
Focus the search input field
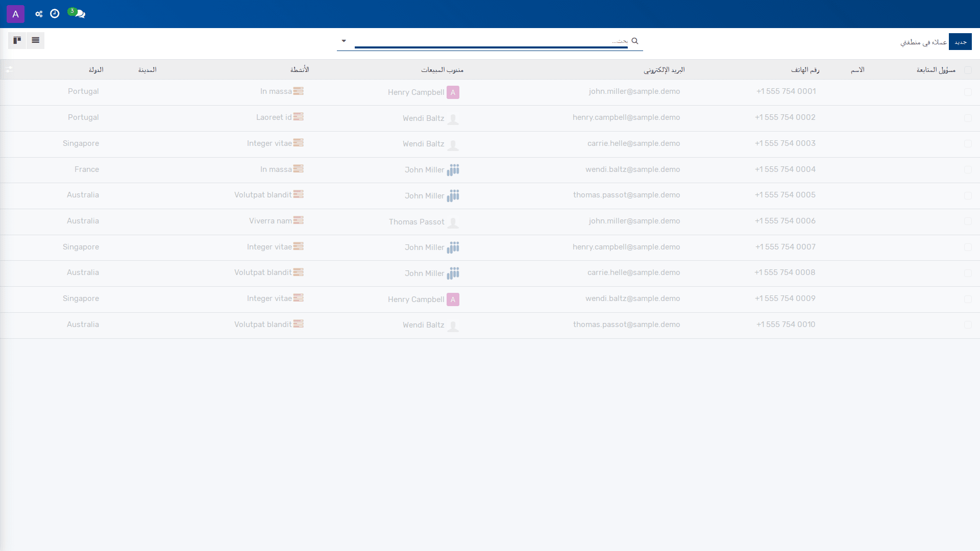491,41
